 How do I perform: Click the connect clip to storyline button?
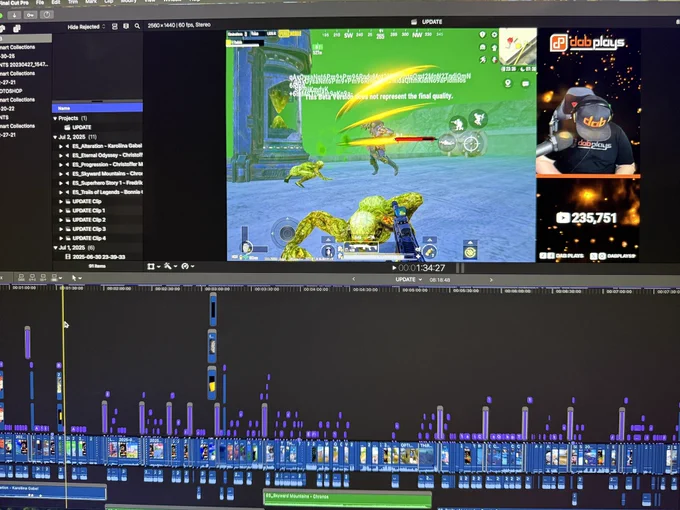pos(21,278)
